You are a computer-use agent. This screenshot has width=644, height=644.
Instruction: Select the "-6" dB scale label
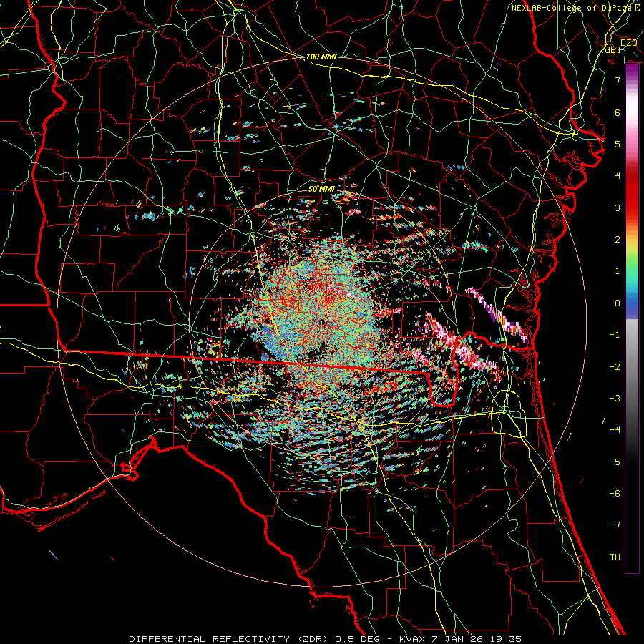[615, 494]
